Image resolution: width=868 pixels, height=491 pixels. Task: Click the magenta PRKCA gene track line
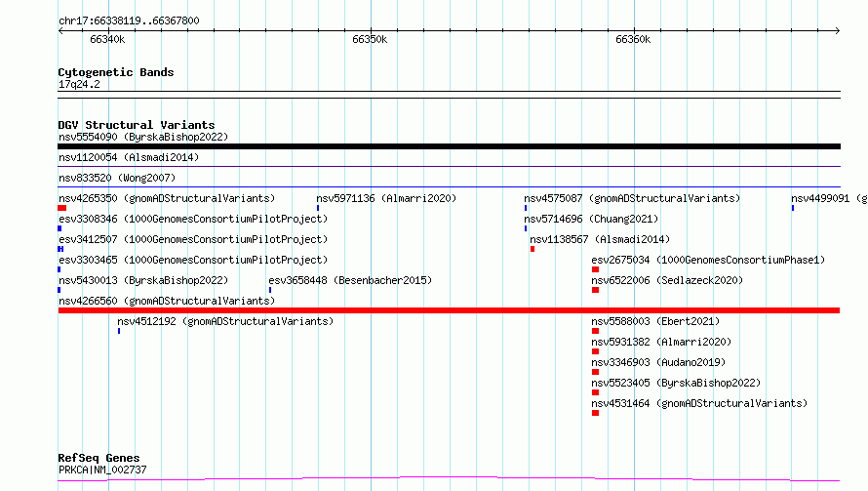(449, 478)
